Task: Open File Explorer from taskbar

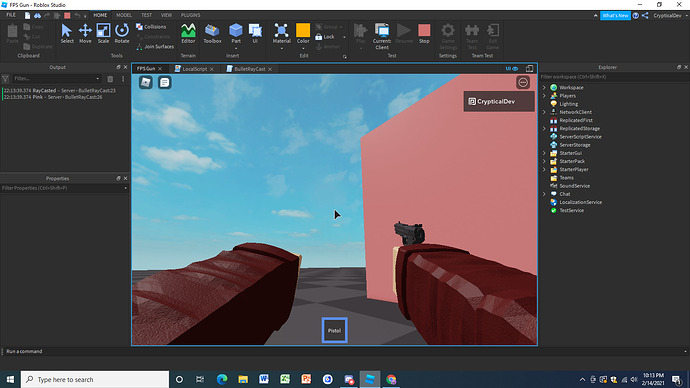Action: [x=243, y=379]
